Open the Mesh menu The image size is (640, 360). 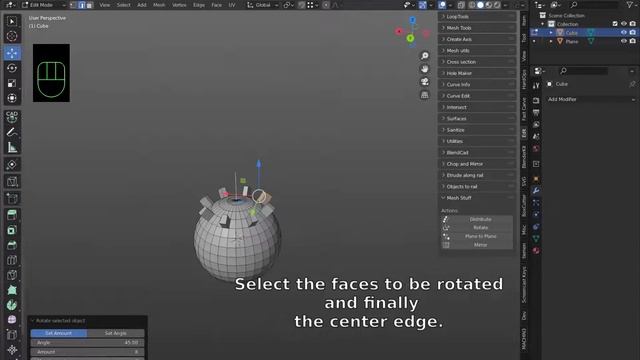[159, 5]
